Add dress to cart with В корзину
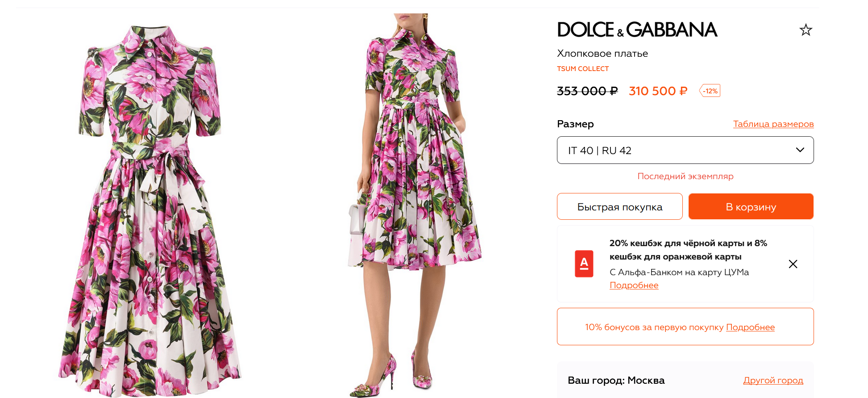The image size is (868, 398). click(x=751, y=207)
